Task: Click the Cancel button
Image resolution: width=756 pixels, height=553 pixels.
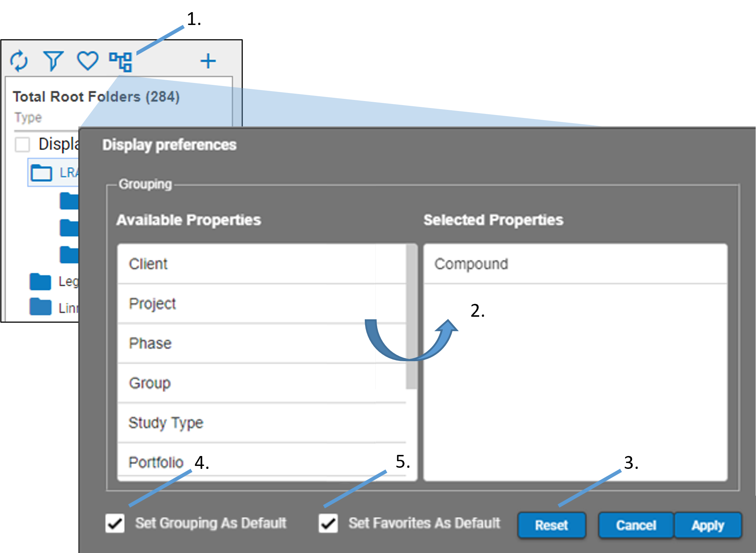Action: click(x=636, y=525)
